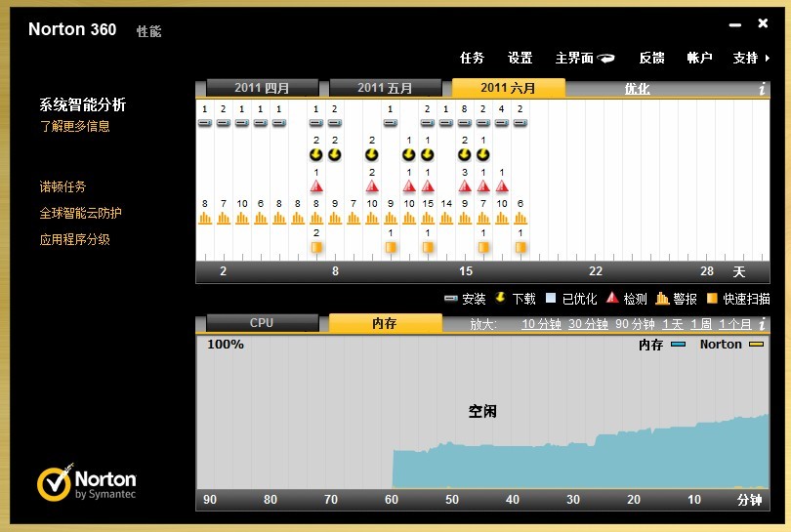This screenshot has width=791, height=532.
Task: Open the 设置 menu
Action: click(x=520, y=58)
